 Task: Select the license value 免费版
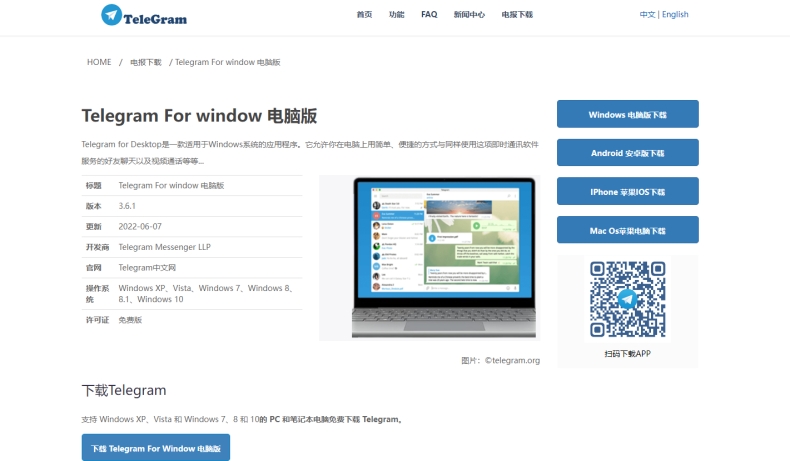(x=130, y=320)
